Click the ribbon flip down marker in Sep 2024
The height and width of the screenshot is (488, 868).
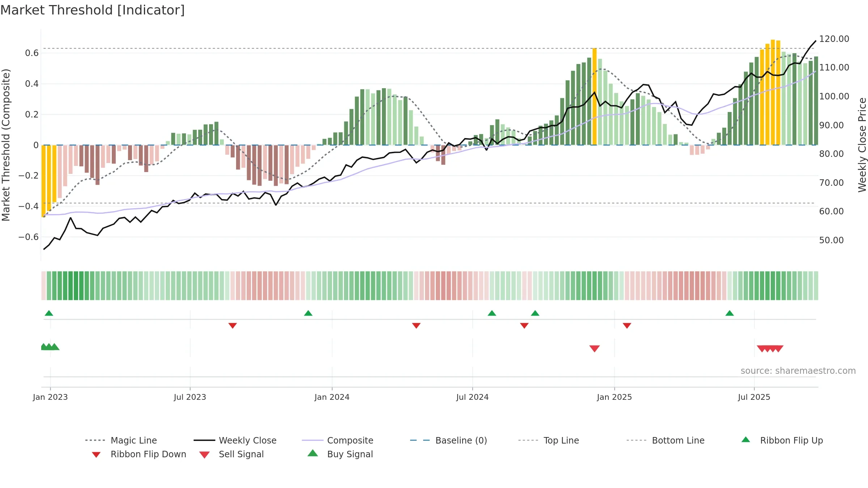524,326
